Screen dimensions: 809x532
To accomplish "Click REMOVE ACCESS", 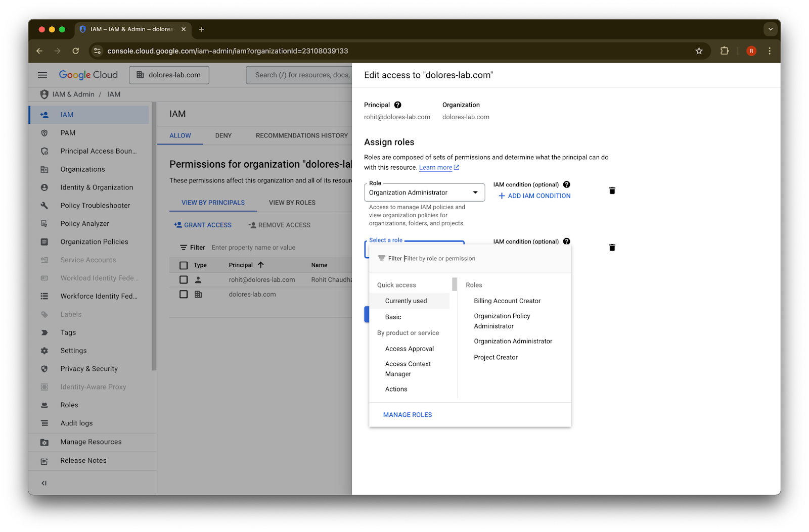I will [279, 225].
